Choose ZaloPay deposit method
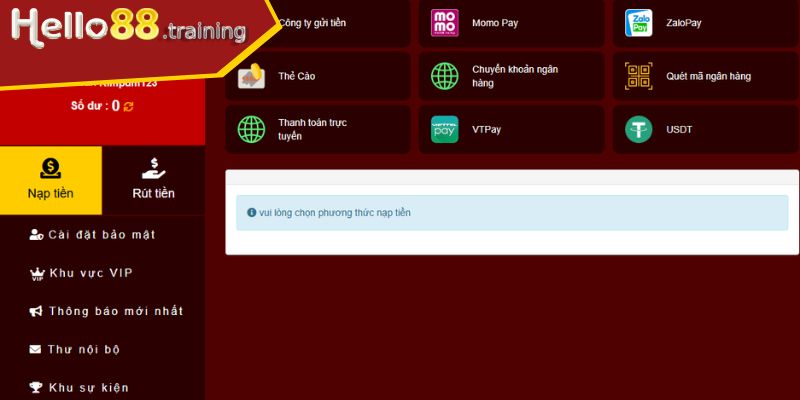 coord(706,23)
